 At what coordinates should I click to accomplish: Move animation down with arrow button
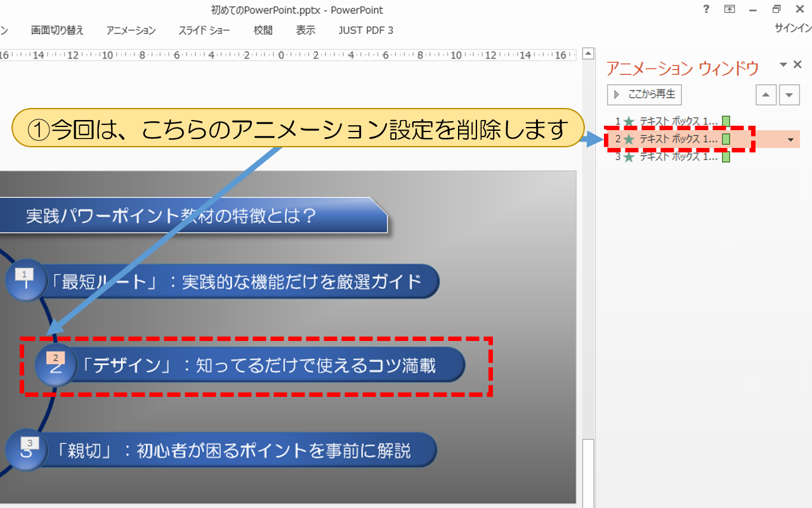(789, 95)
